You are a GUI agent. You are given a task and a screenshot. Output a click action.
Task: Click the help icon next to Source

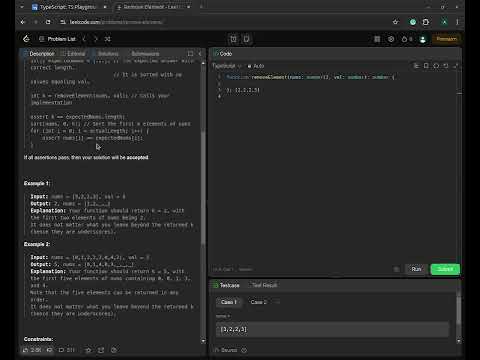tap(244, 350)
